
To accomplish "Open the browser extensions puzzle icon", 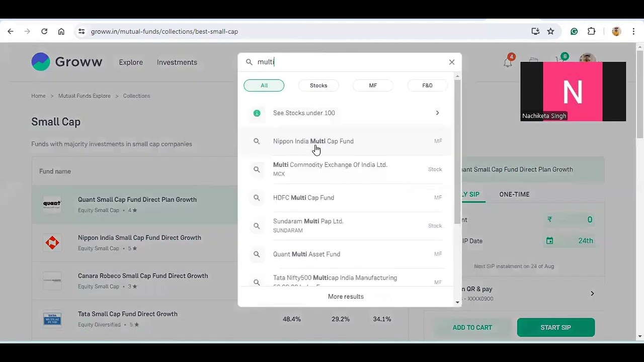I will pyautogui.click(x=592, y=31).
